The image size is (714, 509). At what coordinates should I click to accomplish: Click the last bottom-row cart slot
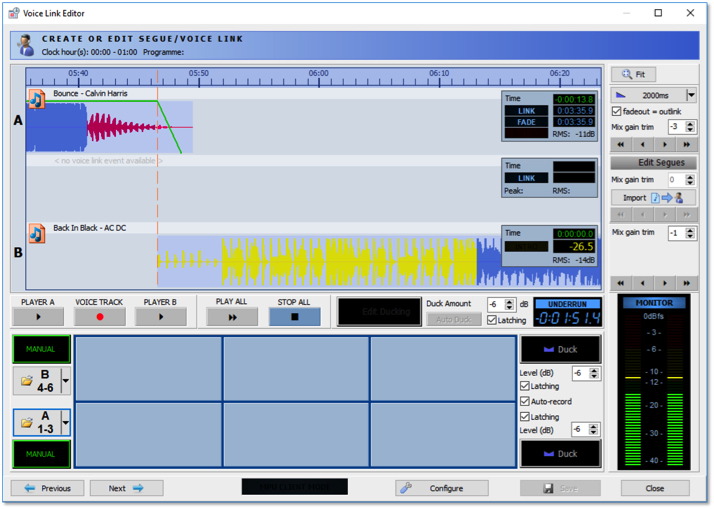(x=443, y=434)
